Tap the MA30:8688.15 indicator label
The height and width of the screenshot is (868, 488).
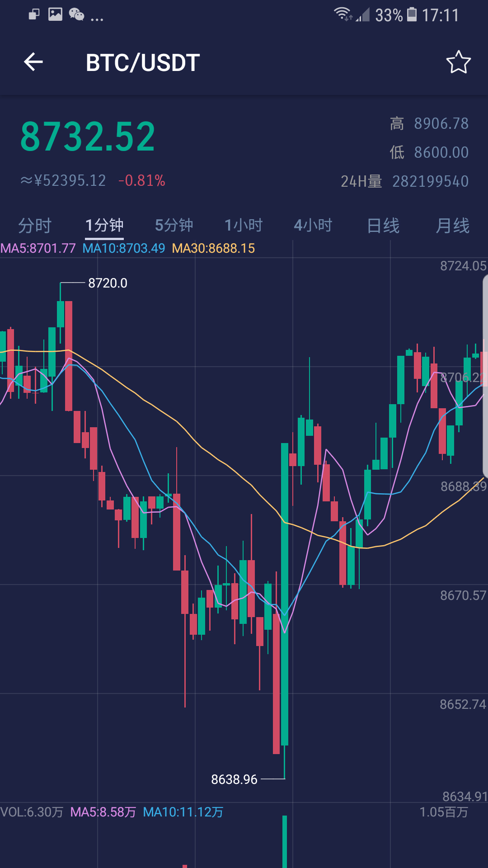[x=213, y=248]
